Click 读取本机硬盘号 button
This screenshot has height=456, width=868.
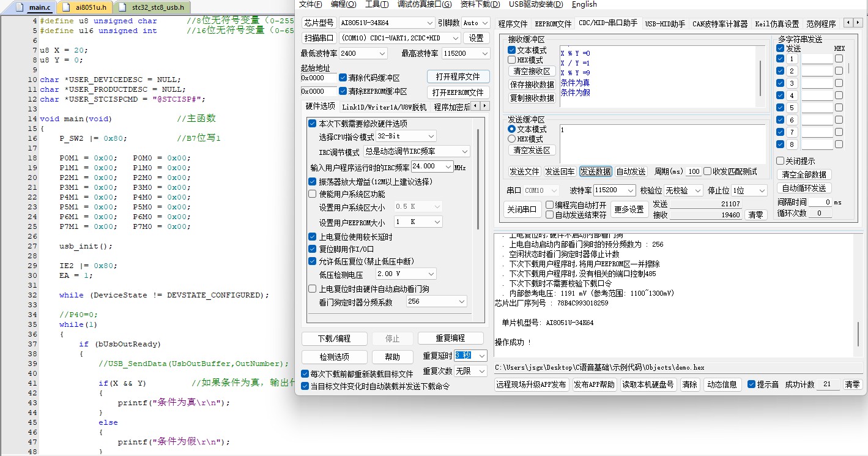tap(648, 384)
